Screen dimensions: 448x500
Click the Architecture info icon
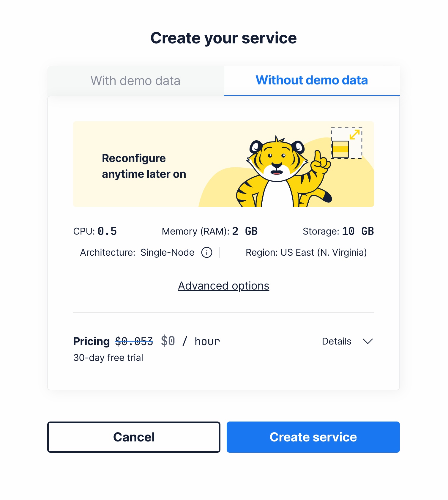click(x=207, y=252)
